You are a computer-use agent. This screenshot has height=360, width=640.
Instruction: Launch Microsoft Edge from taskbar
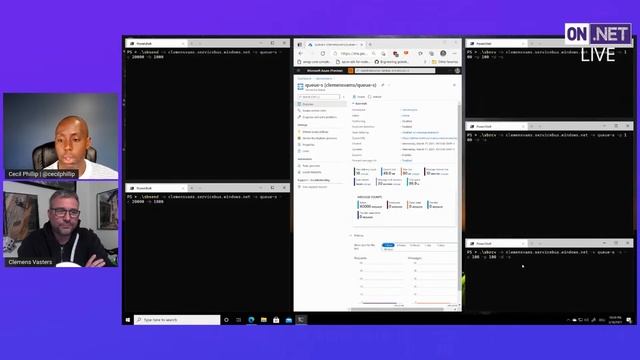click(251, 320)
